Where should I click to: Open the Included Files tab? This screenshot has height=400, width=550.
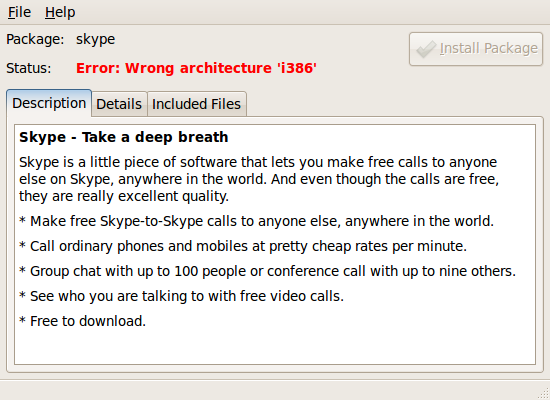tap(196, 104)
